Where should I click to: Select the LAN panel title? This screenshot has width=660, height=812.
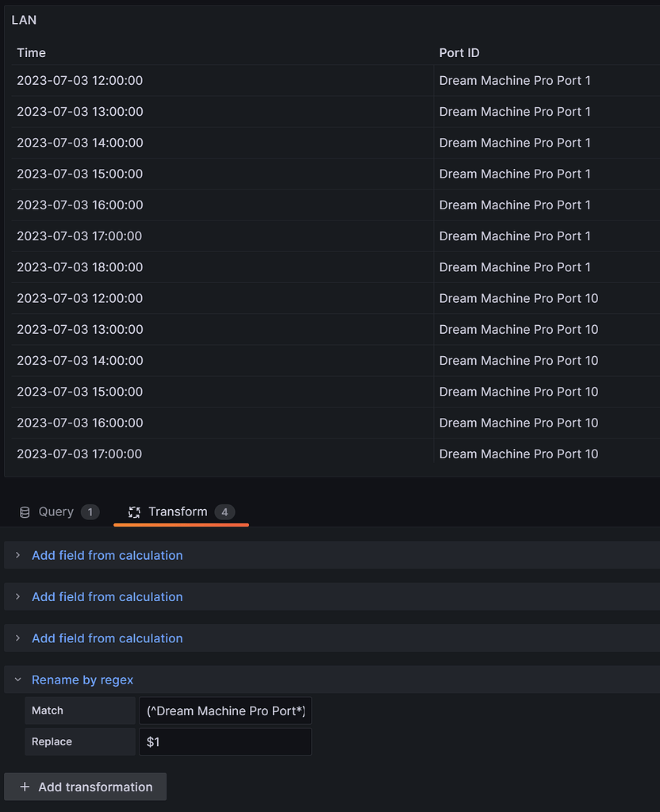click(x=24, y=20)
